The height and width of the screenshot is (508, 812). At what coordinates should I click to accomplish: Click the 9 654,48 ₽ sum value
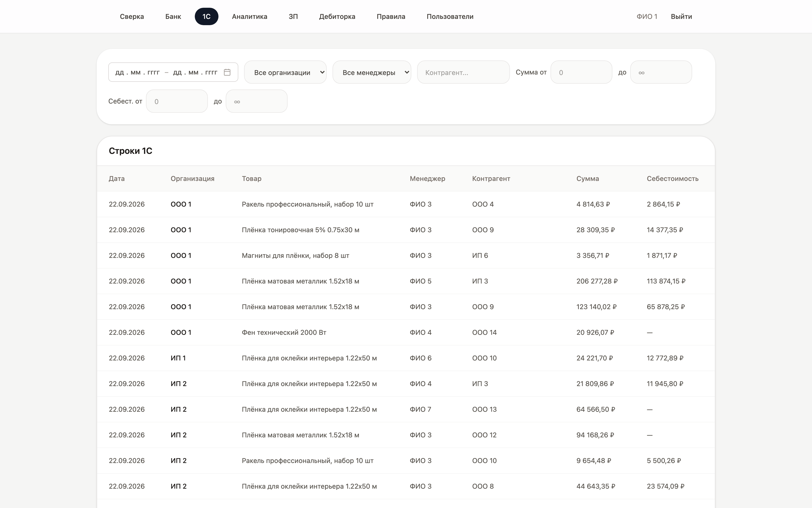(x=594, y=461)
